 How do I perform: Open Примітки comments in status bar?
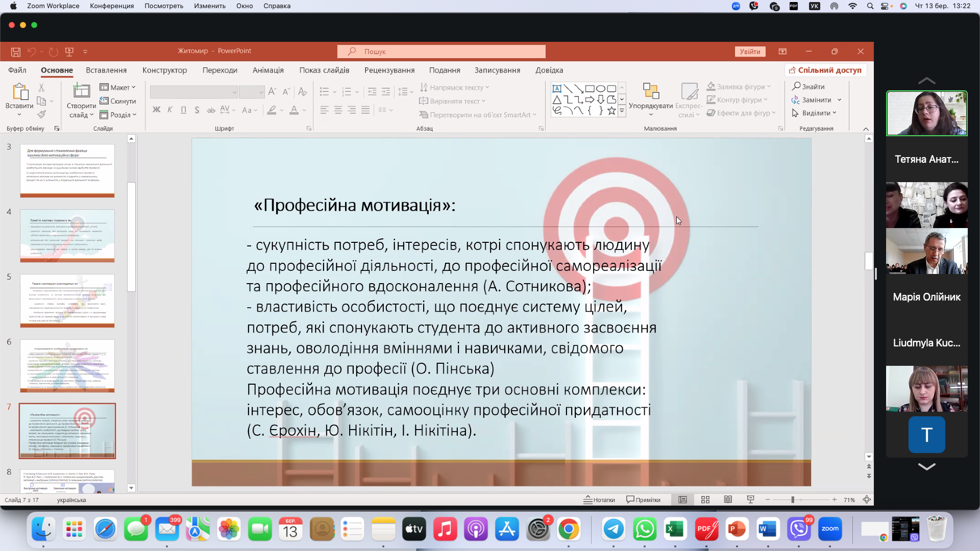[x=643, y=499]
